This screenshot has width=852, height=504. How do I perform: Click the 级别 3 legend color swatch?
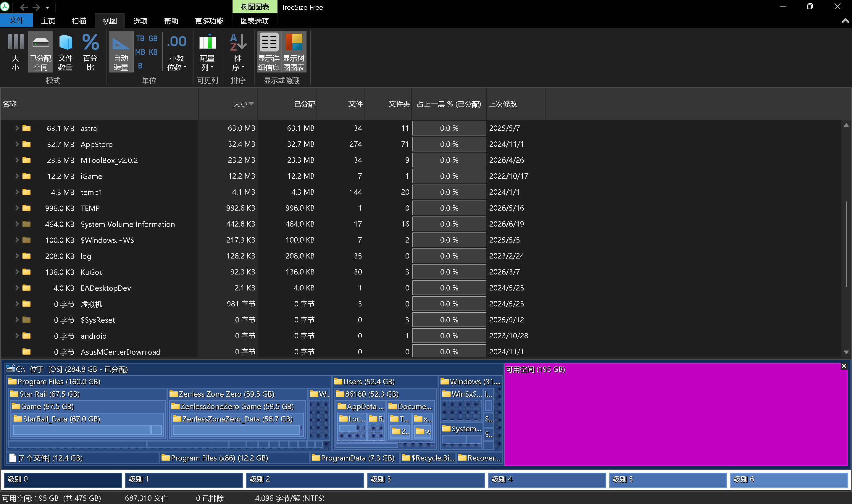426,479
